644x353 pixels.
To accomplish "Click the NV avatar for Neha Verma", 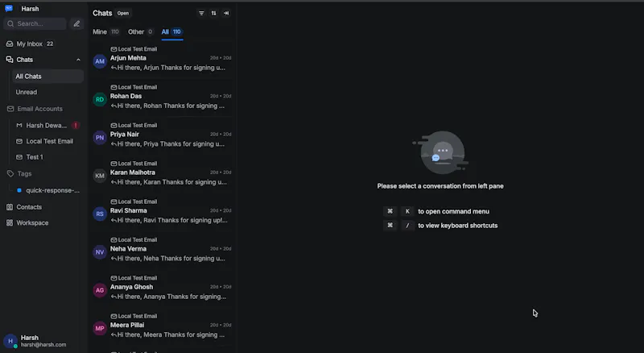I will tap(100, 252).
